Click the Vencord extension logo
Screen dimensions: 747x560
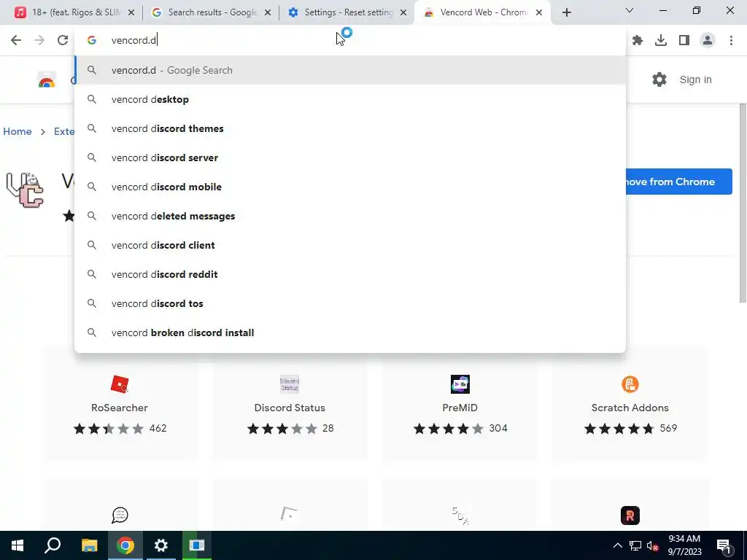coord(25,190)
